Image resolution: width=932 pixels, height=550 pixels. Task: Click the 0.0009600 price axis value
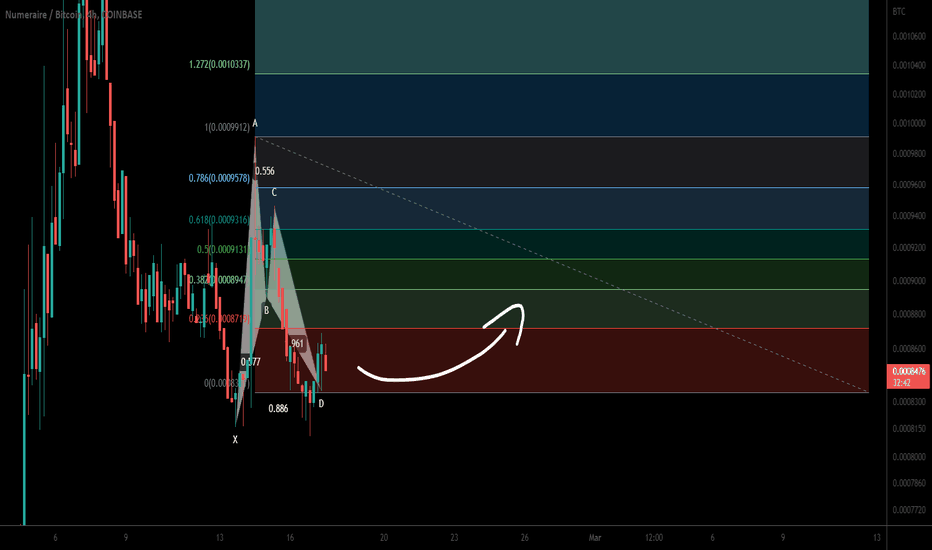(909, 184)
